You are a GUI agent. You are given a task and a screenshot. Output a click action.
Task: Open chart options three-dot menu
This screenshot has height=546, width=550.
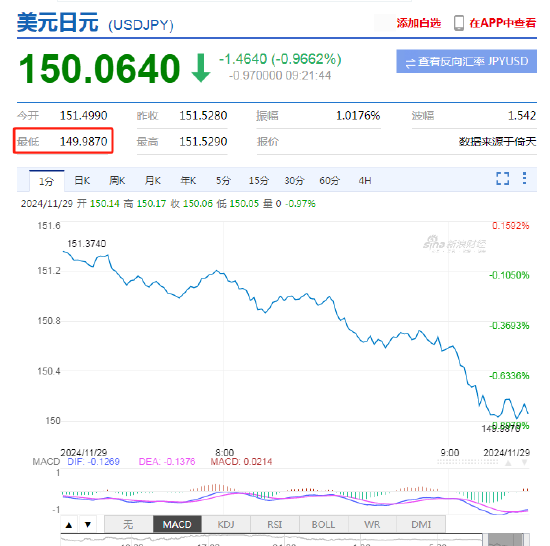click(524, 178)
